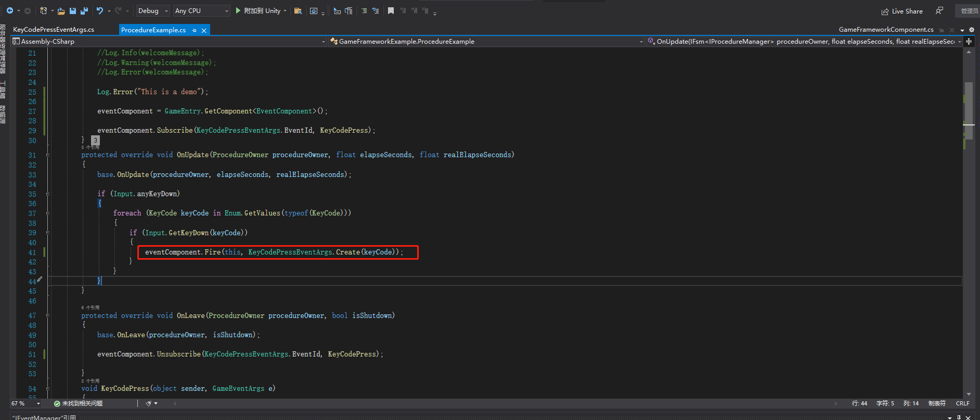This screenshot has height=420, width=980.
Task: Collapse the if GetKeyDown block at line 39
Action: pyautogui.click(x=48, y=233)
